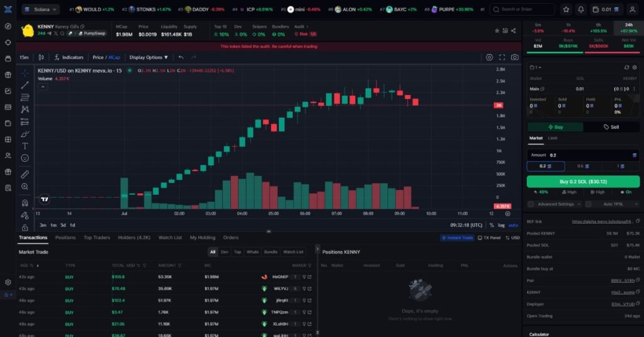Viewport: 644px width, 337px height.
Task: Enable the Auto TPSL checkbox
Action: coord(588,204)
